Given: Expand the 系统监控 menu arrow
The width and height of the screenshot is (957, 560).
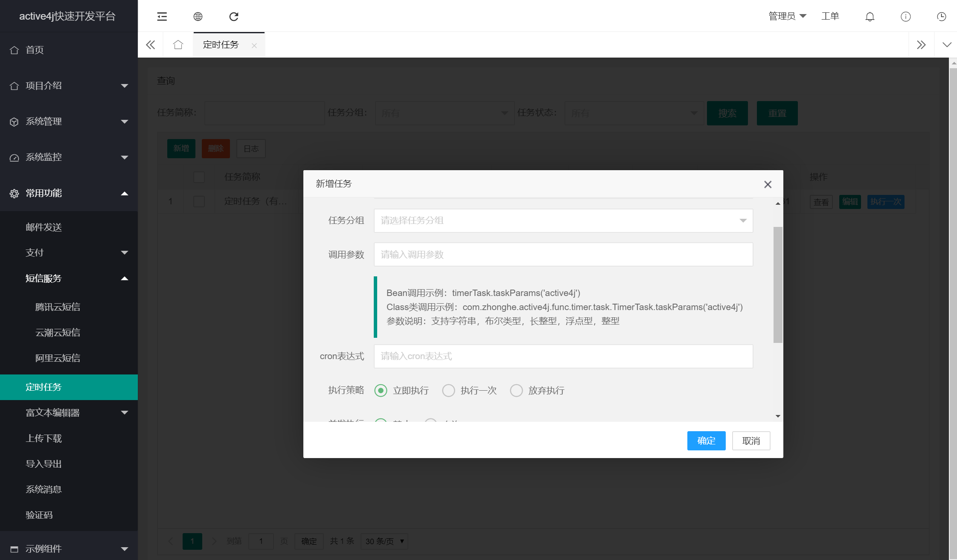Looking at the screenshot, I should (125, 157).
